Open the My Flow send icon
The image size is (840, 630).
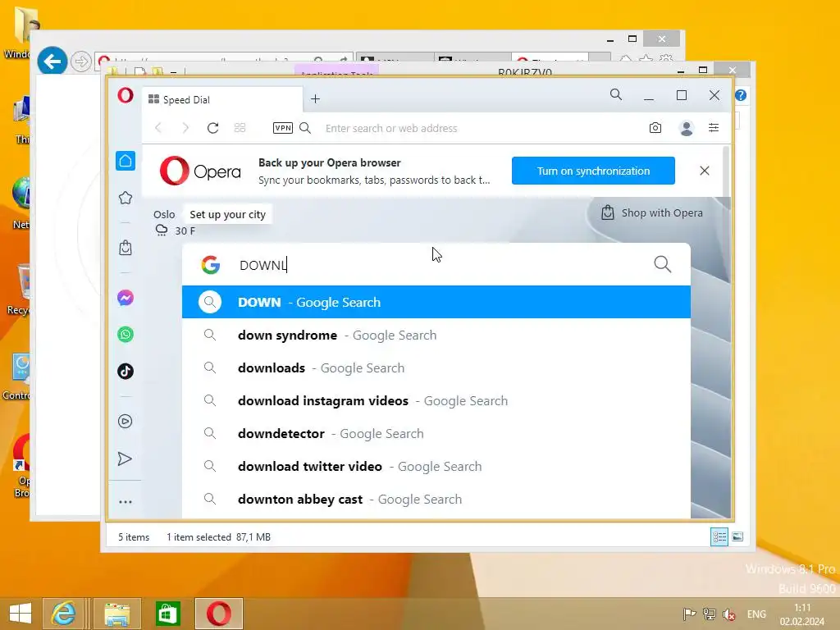point(125,459)
